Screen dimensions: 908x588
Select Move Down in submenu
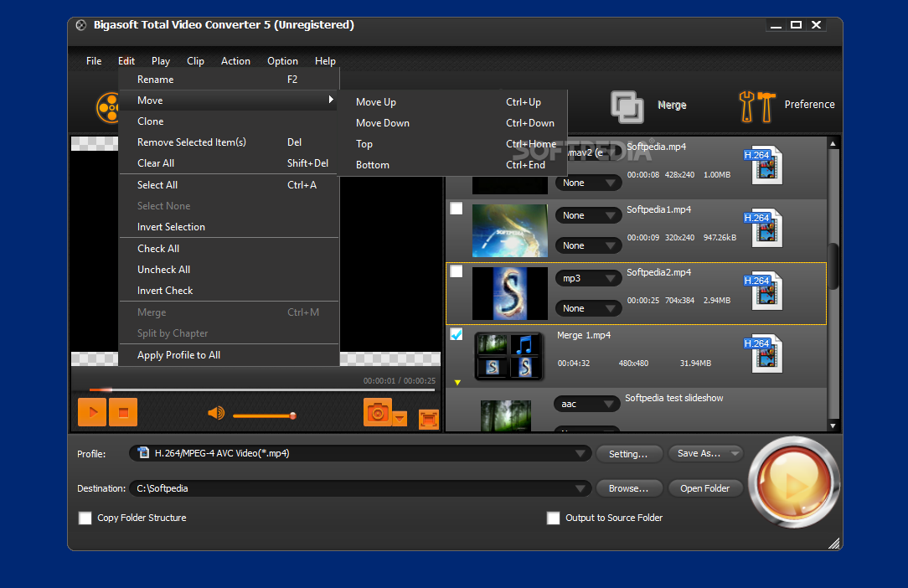[453, 123]
